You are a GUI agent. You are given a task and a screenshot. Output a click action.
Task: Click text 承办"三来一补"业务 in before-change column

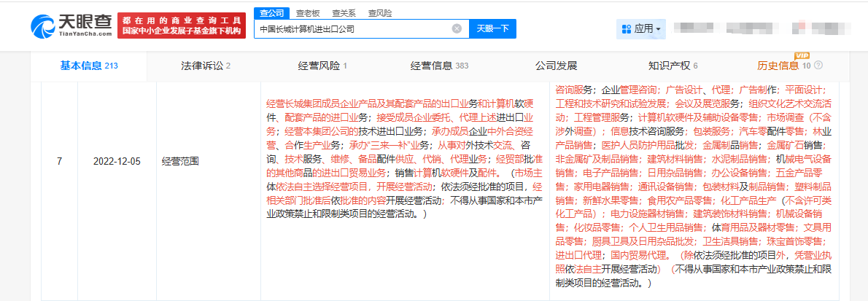pyautogui.click(x=388, y=145)
